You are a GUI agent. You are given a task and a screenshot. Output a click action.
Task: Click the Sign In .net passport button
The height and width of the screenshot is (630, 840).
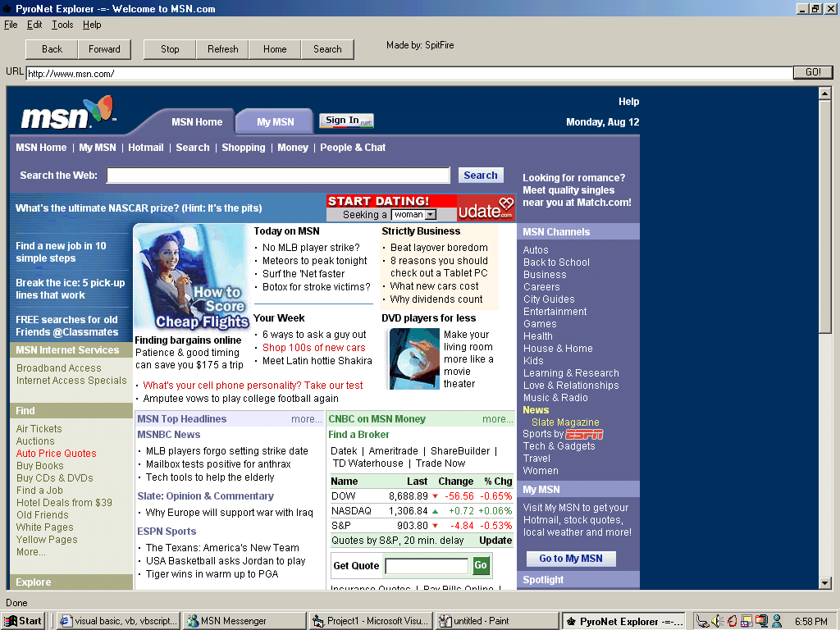(346, 121)
